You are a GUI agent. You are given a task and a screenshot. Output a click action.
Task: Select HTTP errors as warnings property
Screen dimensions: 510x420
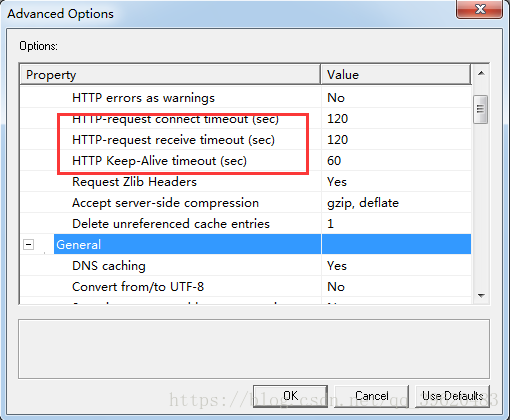point(143,98)
